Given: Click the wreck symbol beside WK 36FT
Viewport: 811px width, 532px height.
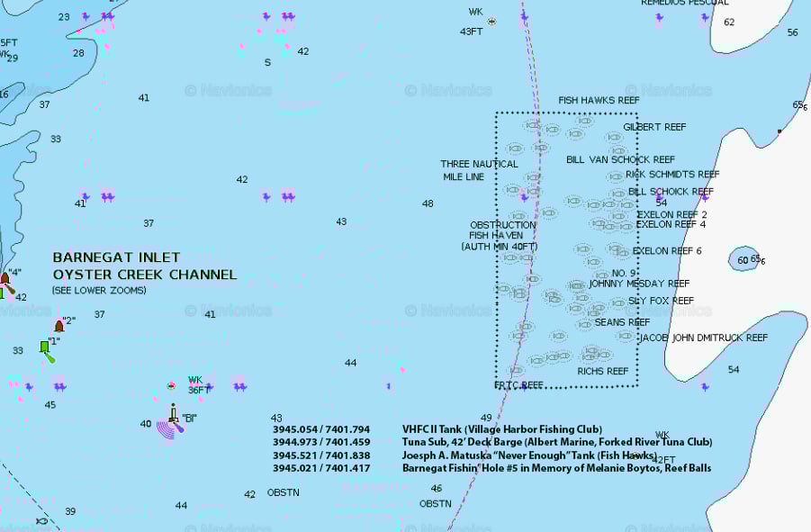Looking at the screenshot, I should [x=171, y=386].
